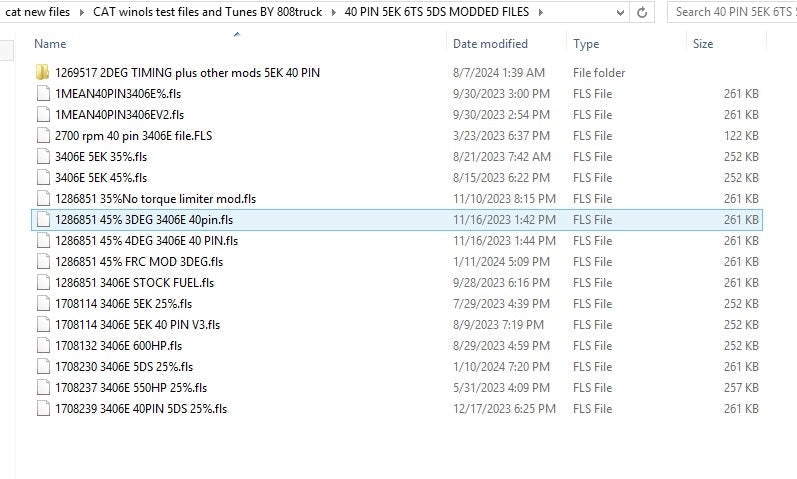Select the 1286851 3406E STOCK FUEL file icon
The height and width of the screenshot is (479, 797).
[42, 283]
